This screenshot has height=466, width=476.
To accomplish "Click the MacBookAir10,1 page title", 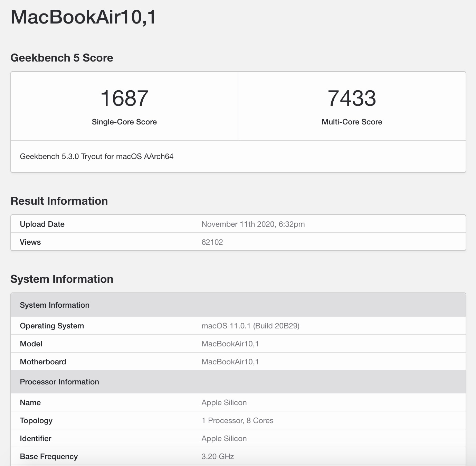I will tap(83, 17).
